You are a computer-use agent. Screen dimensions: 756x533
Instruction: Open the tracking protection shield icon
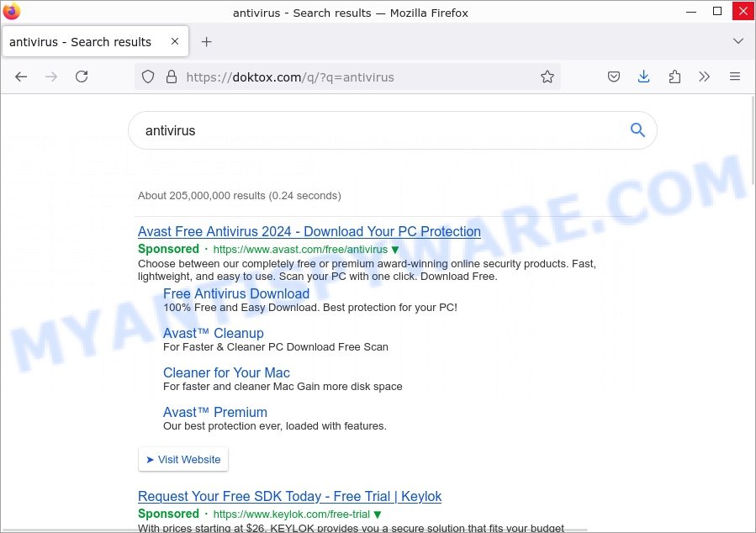pos(148,77)
